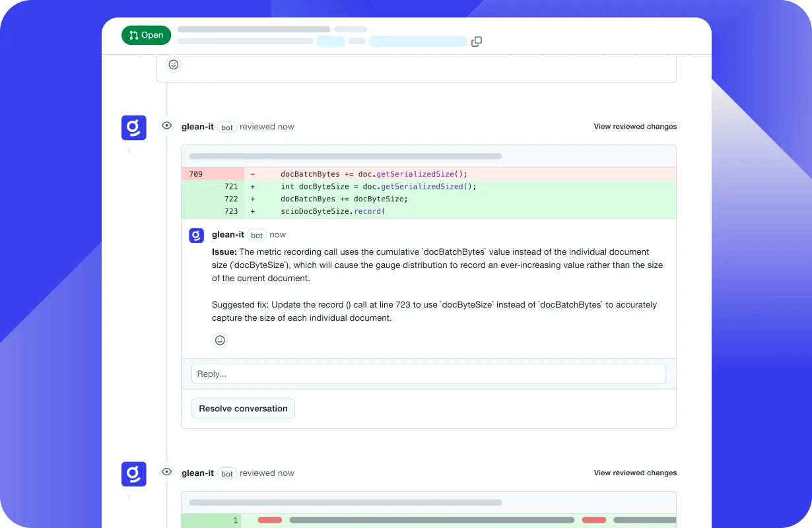Click code line 'scioDocByteSize.record('
This screenshot has width=812, height=528.
tap(332, 212)
